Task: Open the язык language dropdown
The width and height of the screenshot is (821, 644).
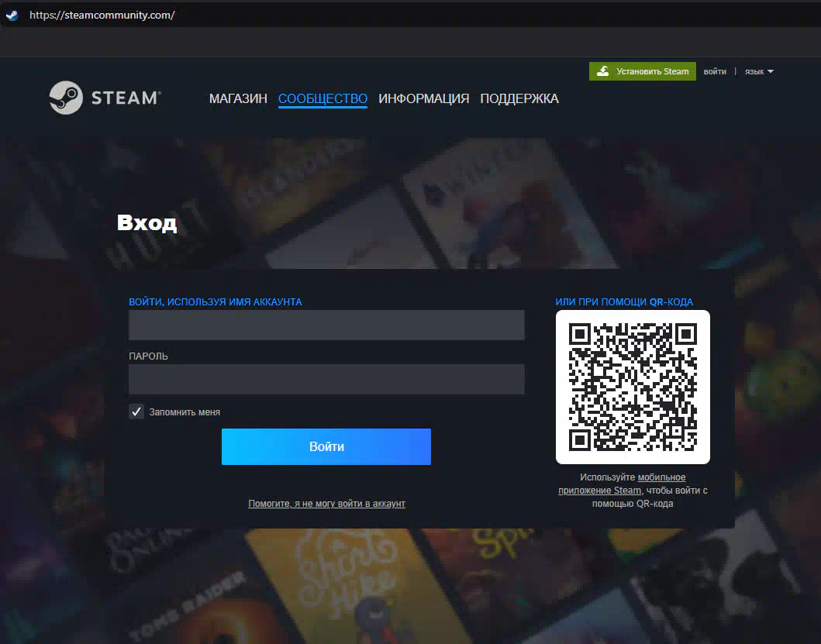Action: tap(759, 72)
